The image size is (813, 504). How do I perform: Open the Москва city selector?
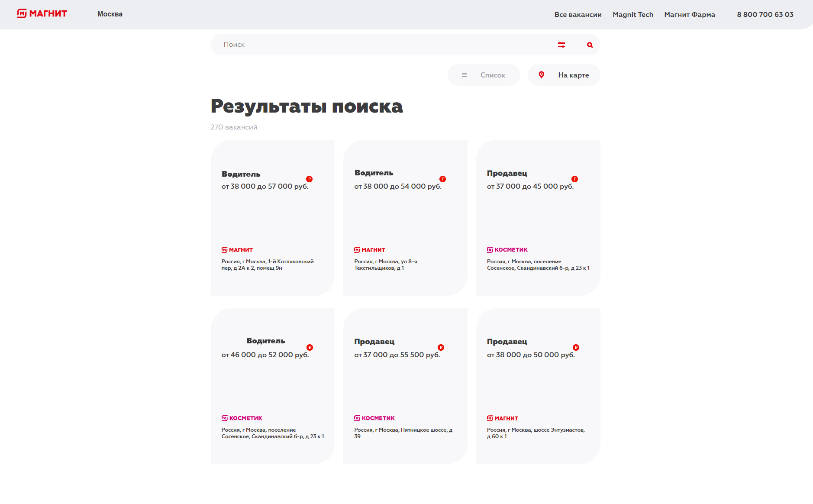click(110, 14)
